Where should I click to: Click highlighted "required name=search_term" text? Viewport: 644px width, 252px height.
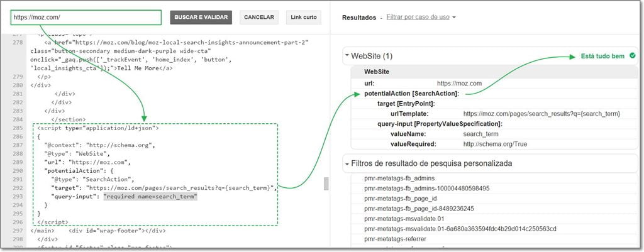(151, 197)
